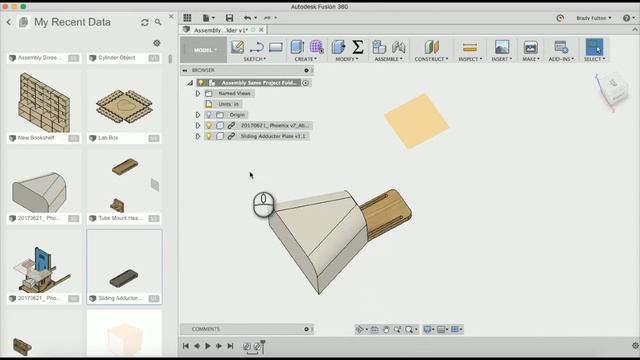Check the box beside Sliding Adductor Plate
Image resolution: width=640 pixels, height=360 pixels.
220,136
